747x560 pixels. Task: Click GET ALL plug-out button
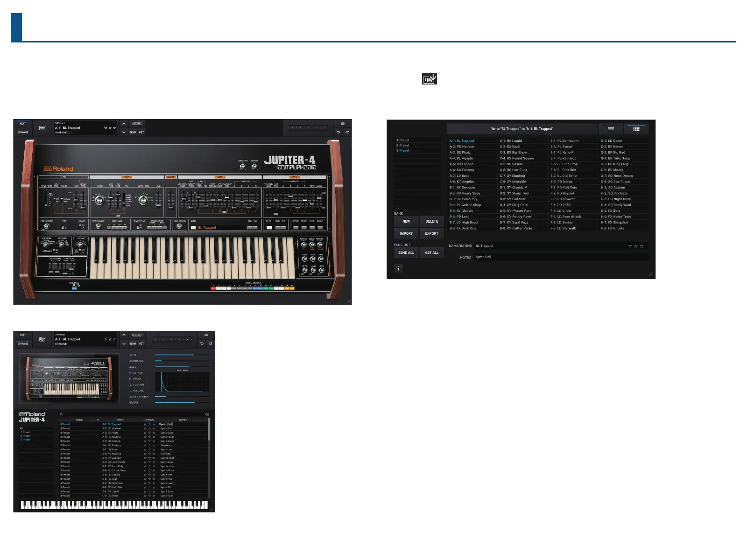coord(432,252)
